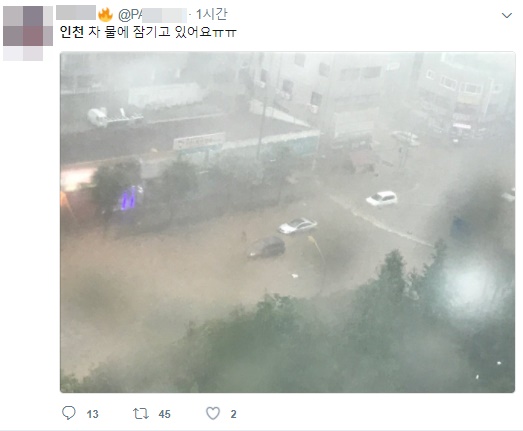Image resolution: width=523 pixels, height=431 pixels.
Task: Click the fire emoji beside the username
Action: [x=105, y=15]
